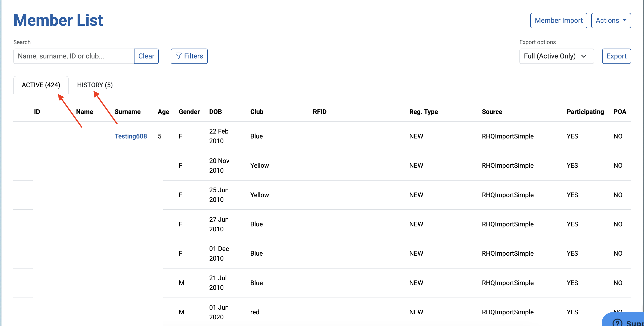The height and width of the screenshot is (326, 644).
Task: Click the search members input field
Action: [74, 56]
